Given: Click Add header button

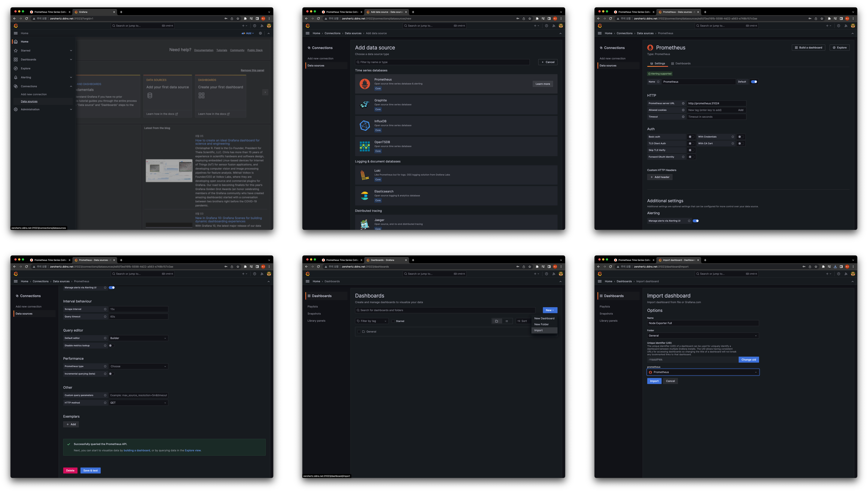Looking at the screenshot, I should point(659,177).
